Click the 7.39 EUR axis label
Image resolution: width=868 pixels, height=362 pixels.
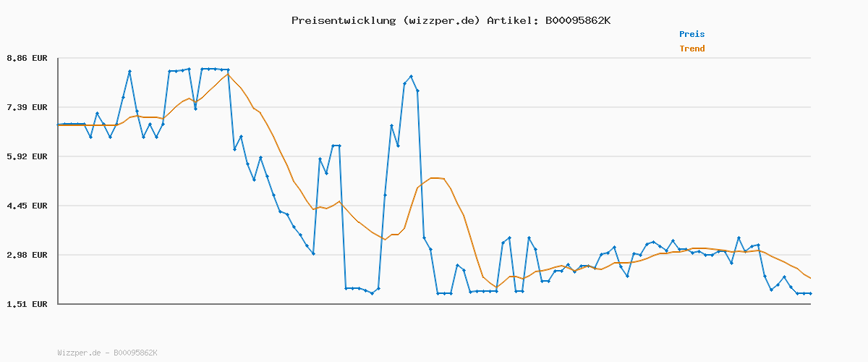27,107
